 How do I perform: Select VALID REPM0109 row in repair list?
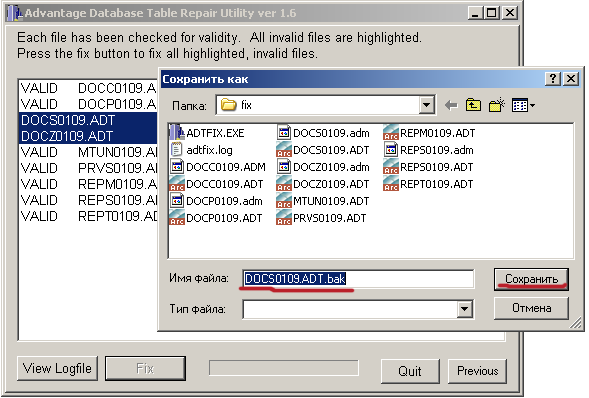pos(88,184)
